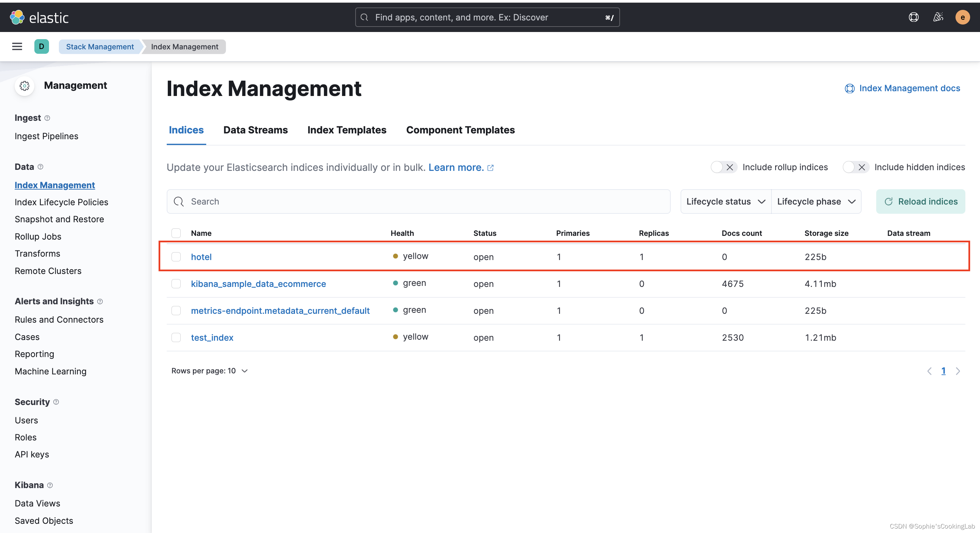Open Index Management in sidebar
Viewport: 980px width, 533px height.
coord(55,185)
